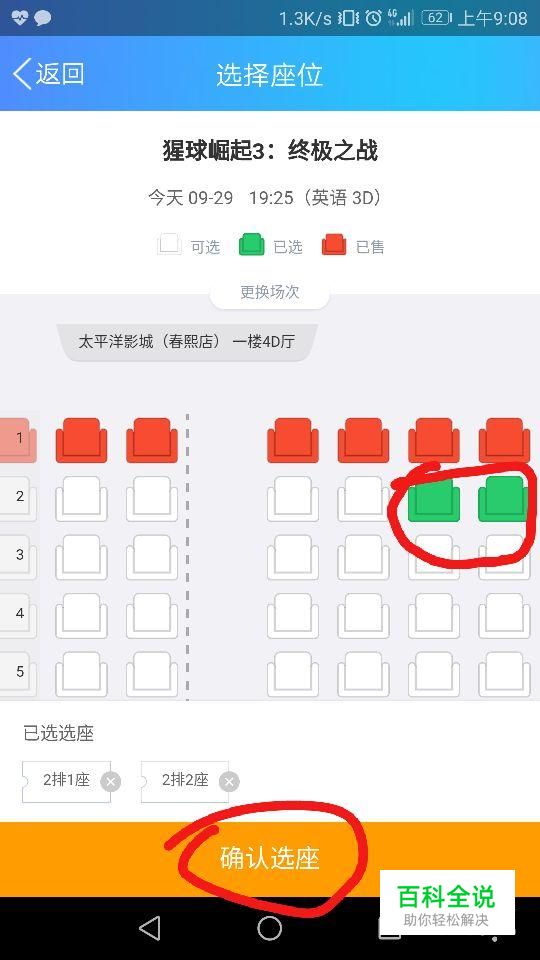Select second seat right of aisle, row 5
The height and width of the screenshot is (960, 540).
point(363,674)
